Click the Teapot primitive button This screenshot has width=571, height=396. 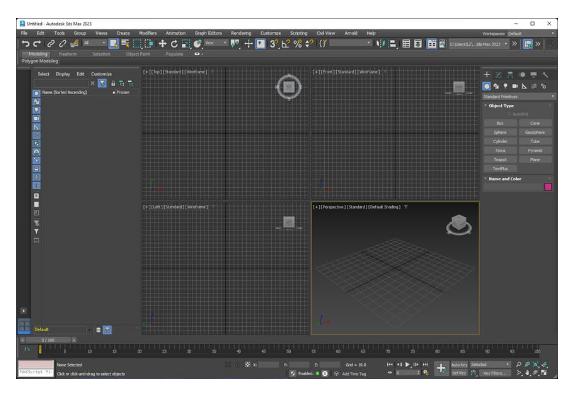(500, 160)
